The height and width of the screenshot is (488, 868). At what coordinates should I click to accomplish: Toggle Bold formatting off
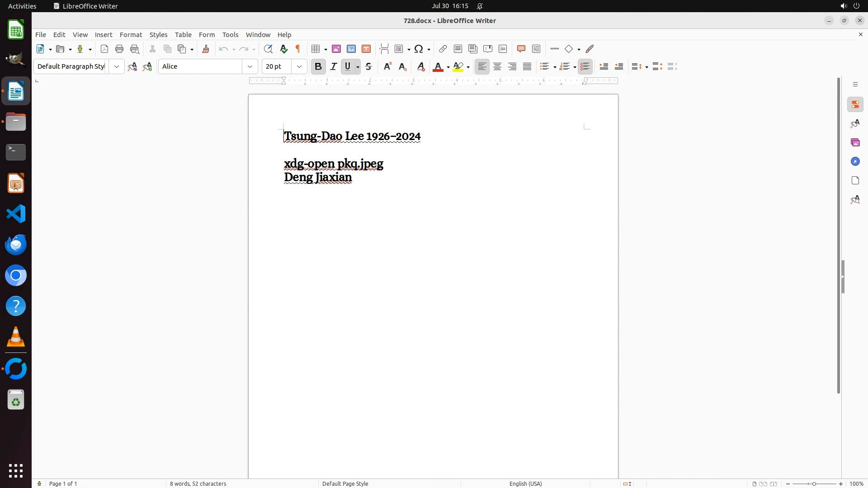pos(318,67)
